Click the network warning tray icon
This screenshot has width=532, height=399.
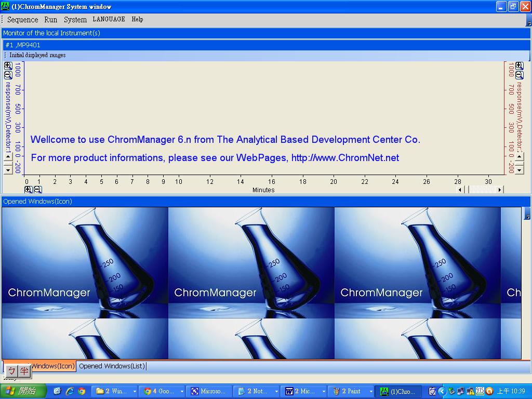tap(470, 391)
